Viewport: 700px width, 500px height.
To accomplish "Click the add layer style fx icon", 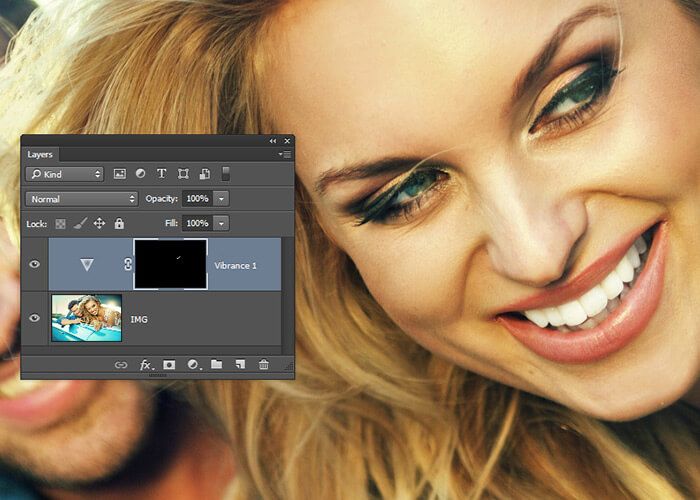I will tap(145, 365).
